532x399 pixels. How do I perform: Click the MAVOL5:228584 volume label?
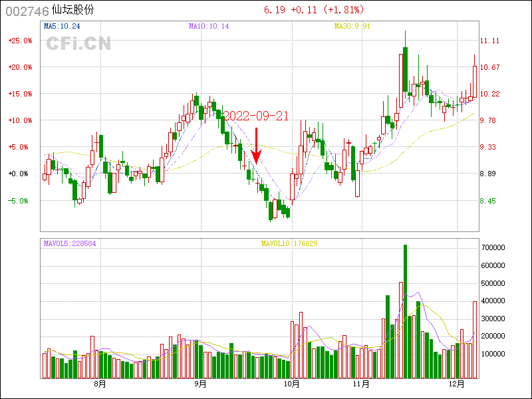tap(70, 243)
